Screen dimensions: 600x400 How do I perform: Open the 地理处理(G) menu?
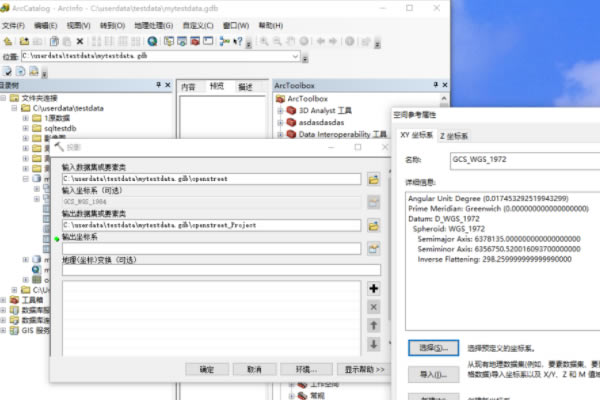[x=153, y=26]
